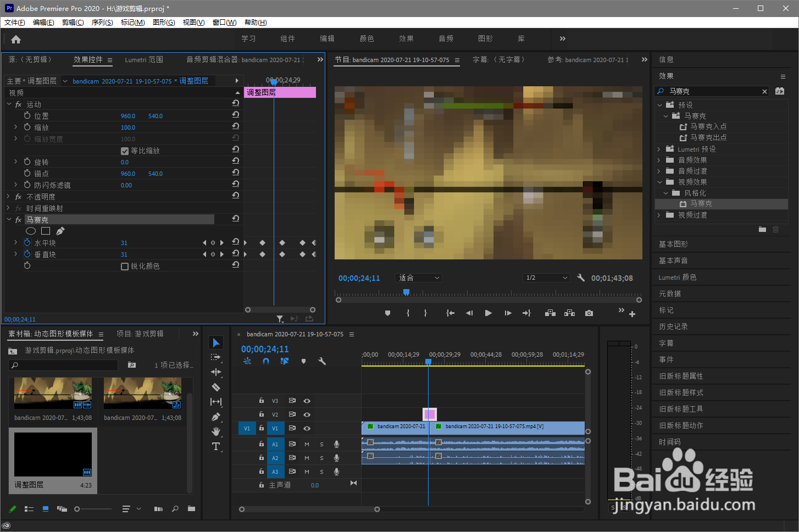This screenshot has height=532, width=799.
Task: Choose free draw bezier mask pen
Action: click(x=60, y=231)
